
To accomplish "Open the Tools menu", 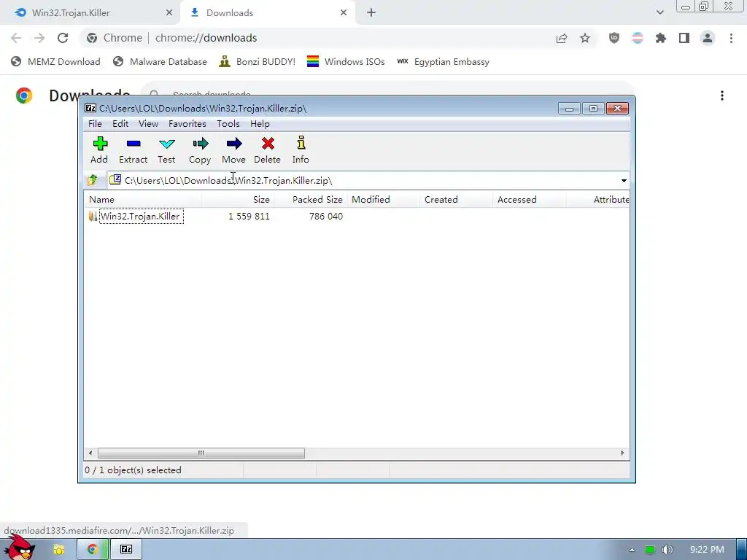I will [228, 124].
